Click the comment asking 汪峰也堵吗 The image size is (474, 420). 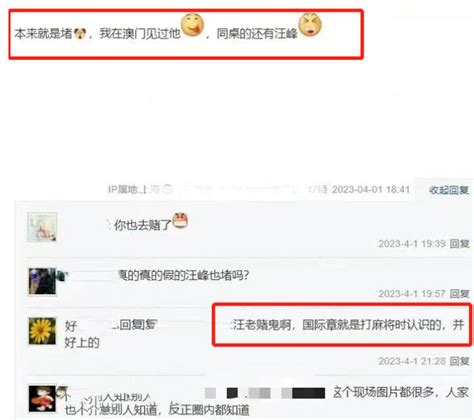pos(184,275)
